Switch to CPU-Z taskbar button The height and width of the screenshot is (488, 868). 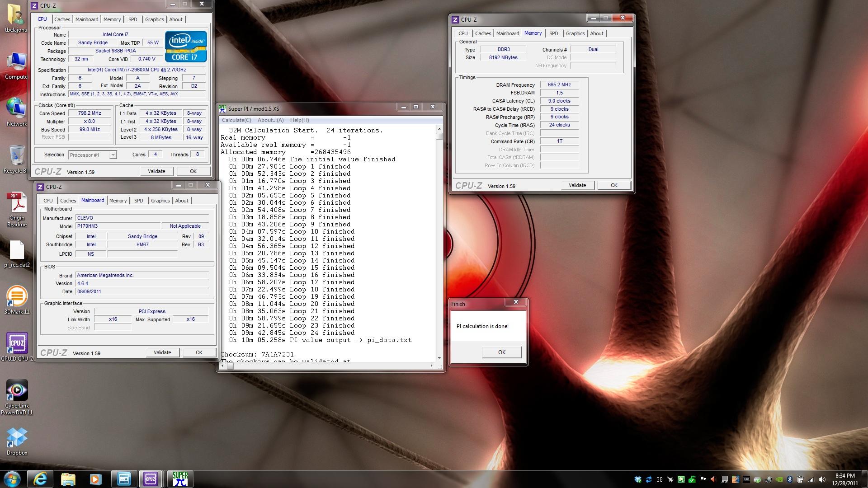point(151,479)
